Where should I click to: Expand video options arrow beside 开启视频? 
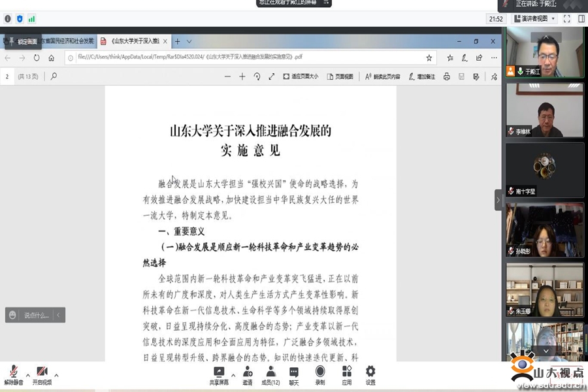[56, 376]
